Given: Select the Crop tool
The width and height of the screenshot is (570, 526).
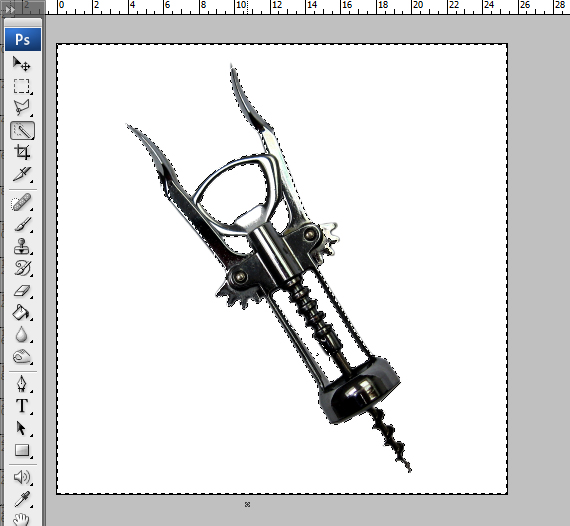Looking at the screenshot, I should pyautogui.click(x=22, y=152).
